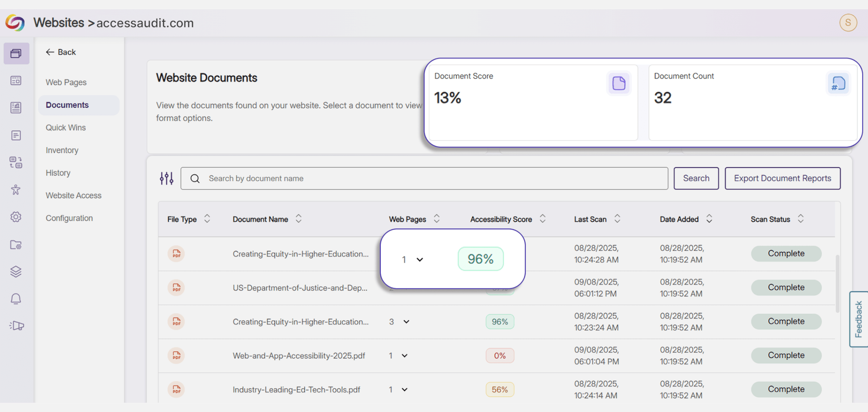The height and width of the screenshot is (412, 868).
Task: Open the layers stack icon in sidebar
Action: point(16,272)
